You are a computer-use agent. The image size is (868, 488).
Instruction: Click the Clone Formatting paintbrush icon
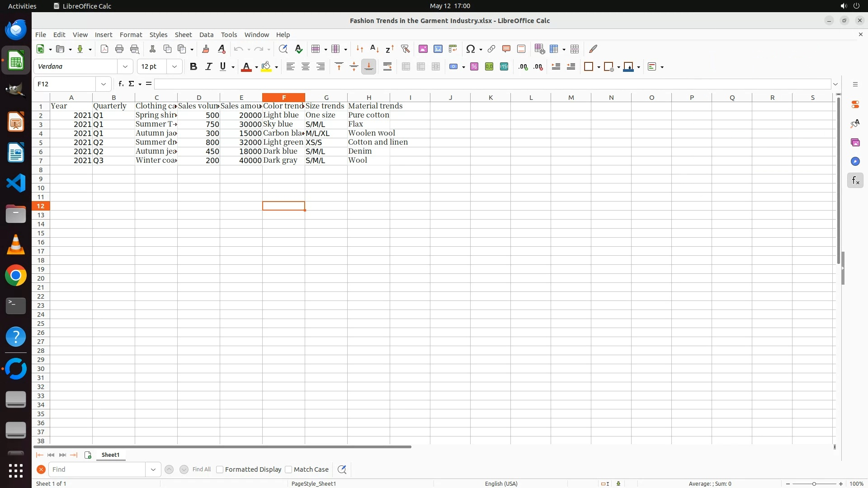(206, 49)
